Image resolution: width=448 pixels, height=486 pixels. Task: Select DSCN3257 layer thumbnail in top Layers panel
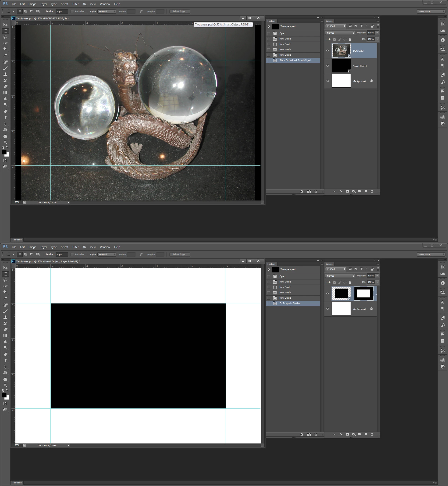tap(341, 51)
